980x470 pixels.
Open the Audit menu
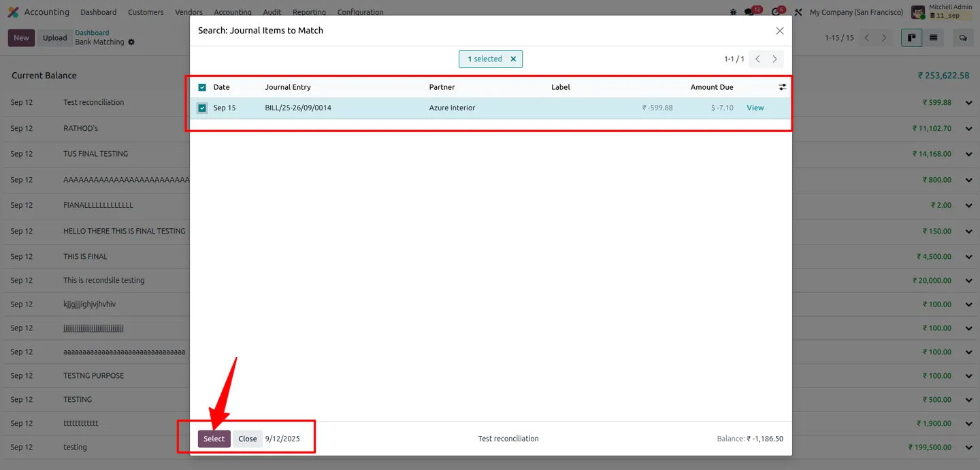(x=272, y=12)
